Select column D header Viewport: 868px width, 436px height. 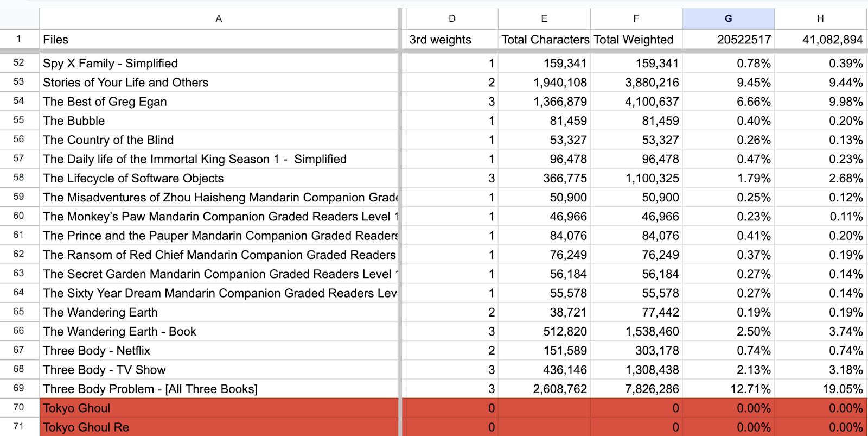(x=452, y=18)
